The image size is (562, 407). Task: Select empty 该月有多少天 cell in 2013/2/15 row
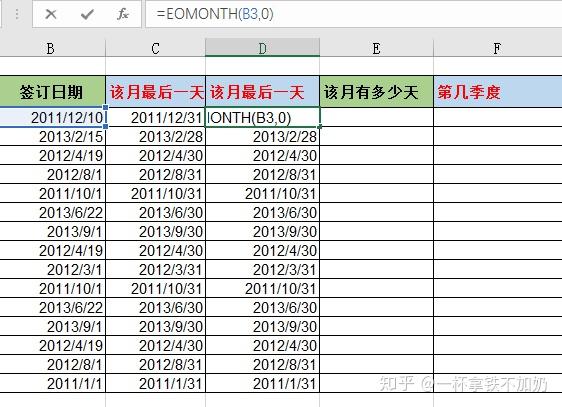coord(376,136)
